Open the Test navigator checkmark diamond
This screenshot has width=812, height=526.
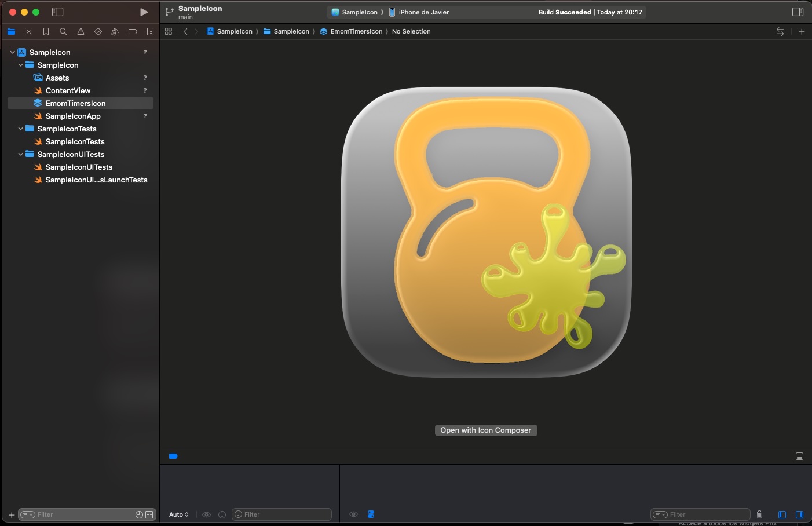click(x=98, y=31)
